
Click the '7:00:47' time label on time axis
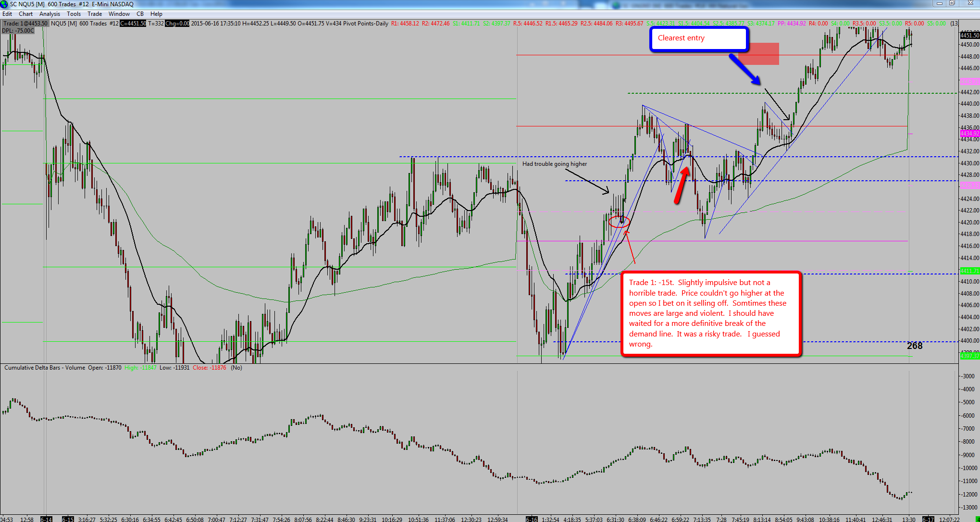coord(216,519)
